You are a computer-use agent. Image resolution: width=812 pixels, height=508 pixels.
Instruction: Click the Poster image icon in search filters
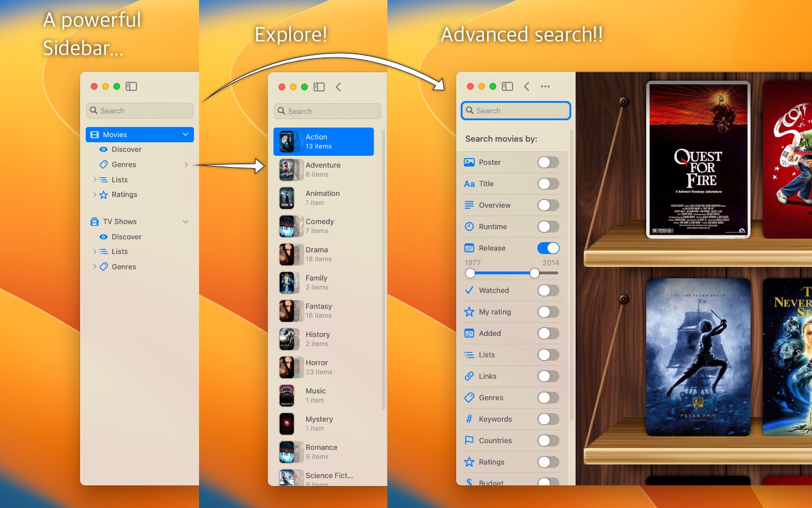pos(469,163)
